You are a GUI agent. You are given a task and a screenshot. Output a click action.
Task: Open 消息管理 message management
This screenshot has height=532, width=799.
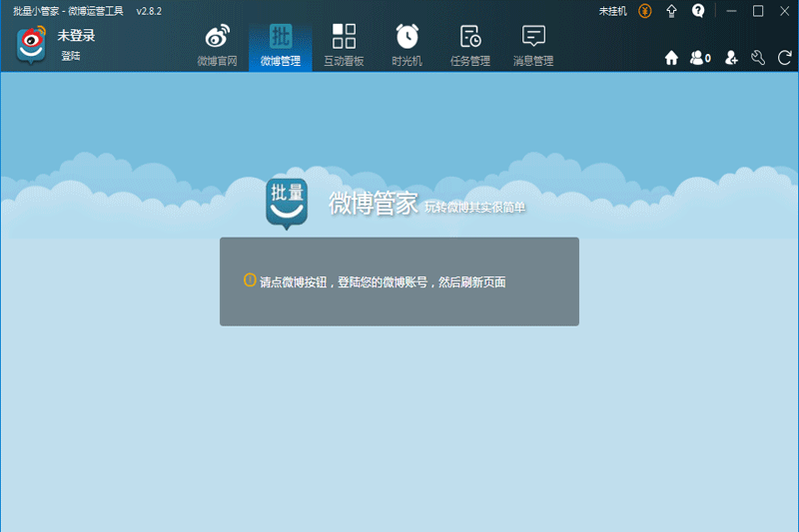533,46
